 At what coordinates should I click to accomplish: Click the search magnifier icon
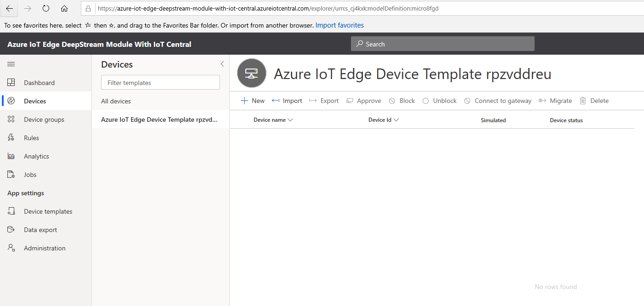click(360, 44)
